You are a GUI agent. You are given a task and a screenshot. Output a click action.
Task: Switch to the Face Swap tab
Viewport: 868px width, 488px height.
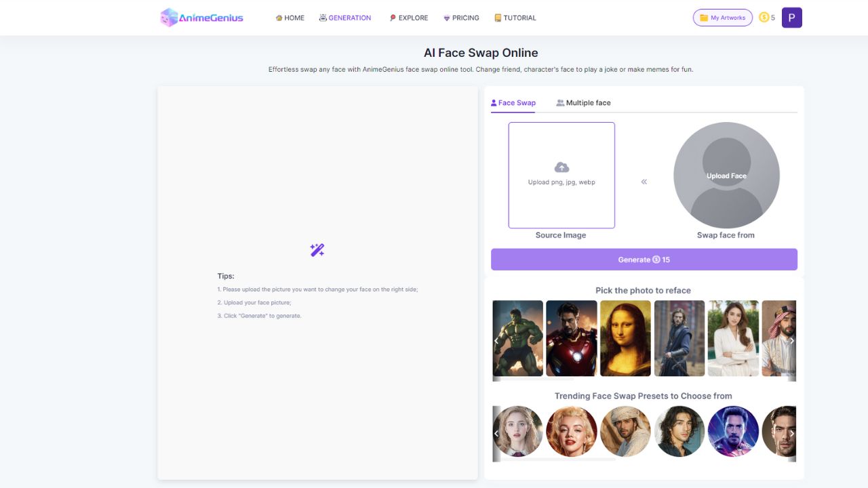click(x=513, y=103)
